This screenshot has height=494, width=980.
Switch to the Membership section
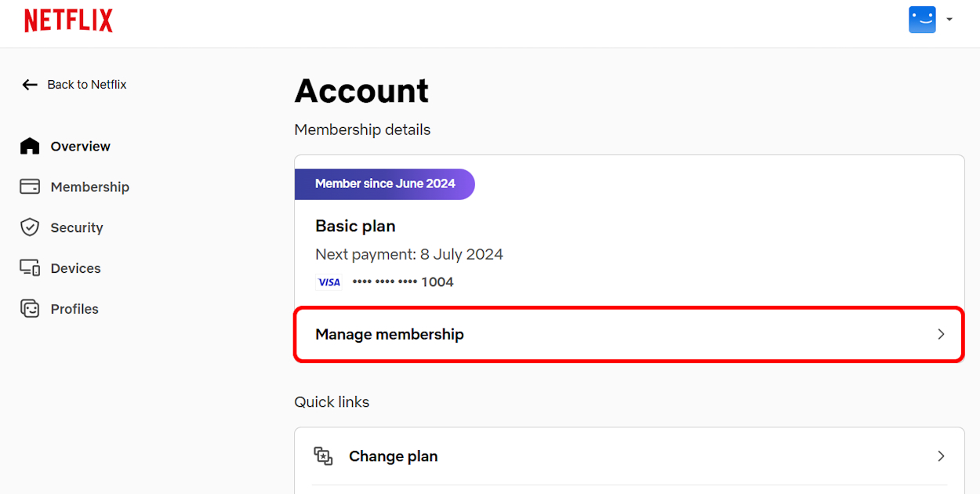coord(89,187)
